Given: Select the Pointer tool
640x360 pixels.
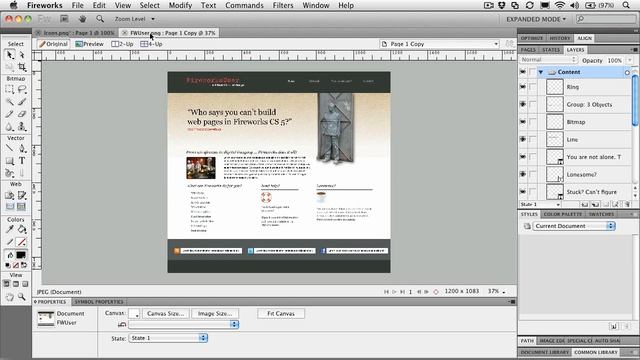Looking at the screenshot, I should pyautogui.click(x=10, y=55).
